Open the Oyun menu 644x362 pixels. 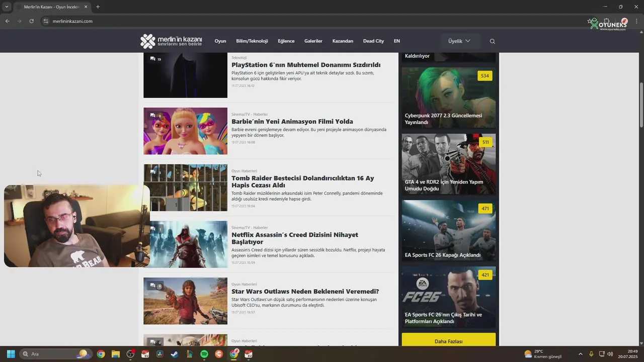pyautogui.click(x=220, y=41)
